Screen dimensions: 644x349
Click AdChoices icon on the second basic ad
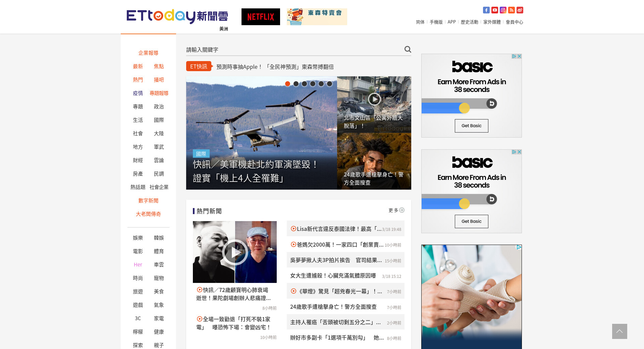click(x=514, y=152)
